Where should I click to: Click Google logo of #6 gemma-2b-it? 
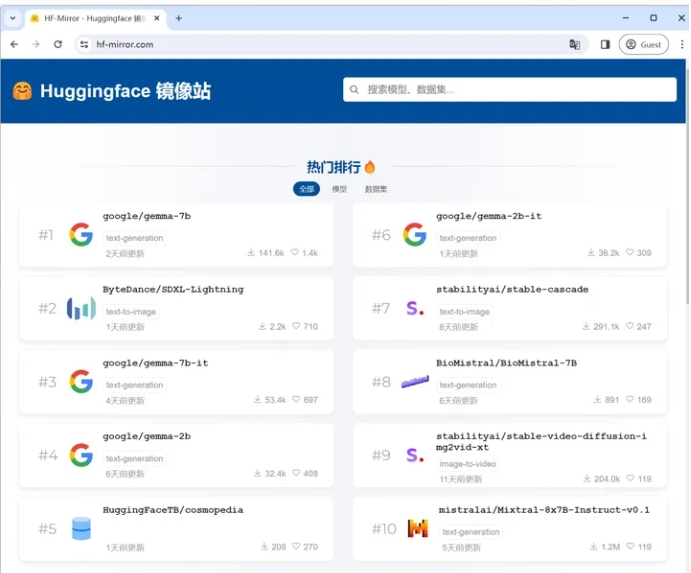[415, 234]
